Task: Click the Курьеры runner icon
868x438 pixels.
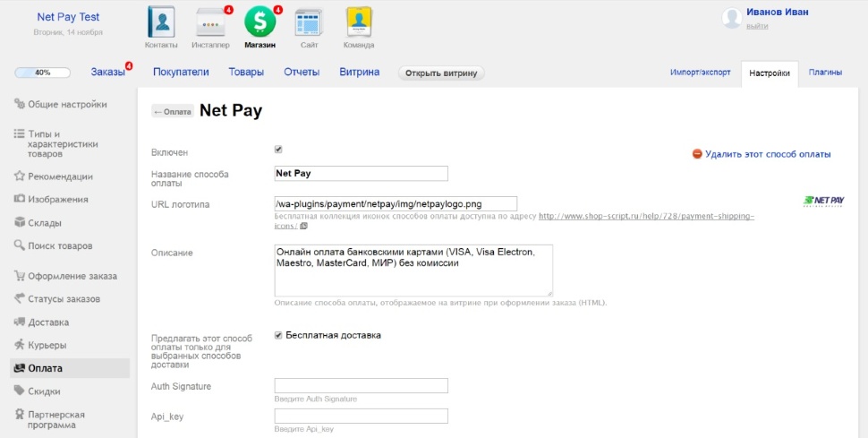Action: [x=20, y=345]
